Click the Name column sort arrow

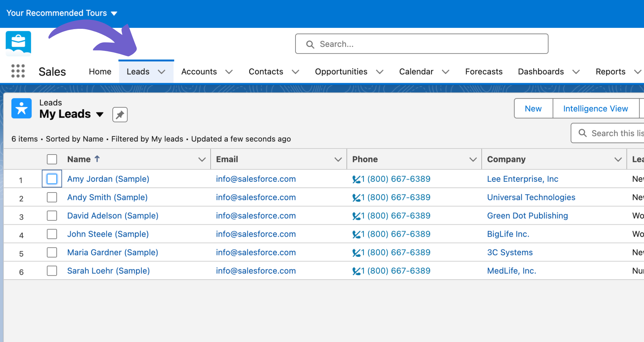(97, 159)
